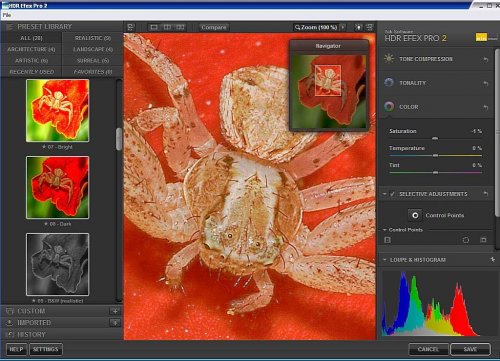Expand the Tone Compression section
This screenshot has width=500, height=361.
(426, 59)
